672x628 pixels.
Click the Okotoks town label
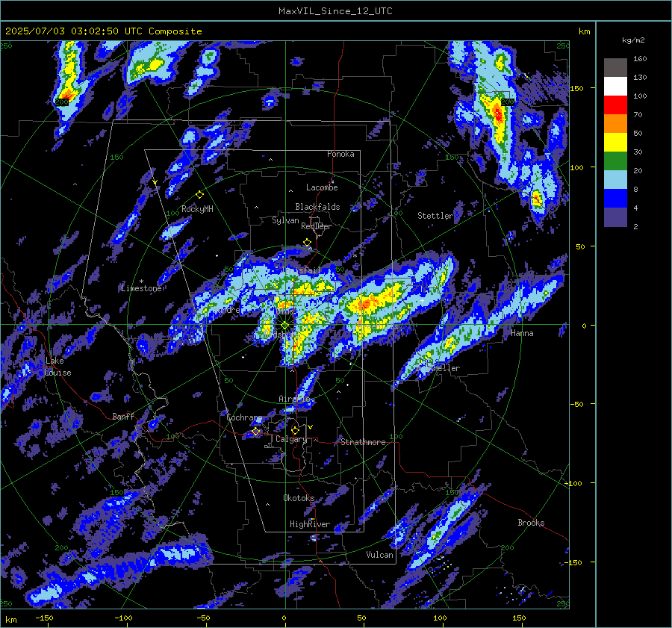tap(299, 498)
